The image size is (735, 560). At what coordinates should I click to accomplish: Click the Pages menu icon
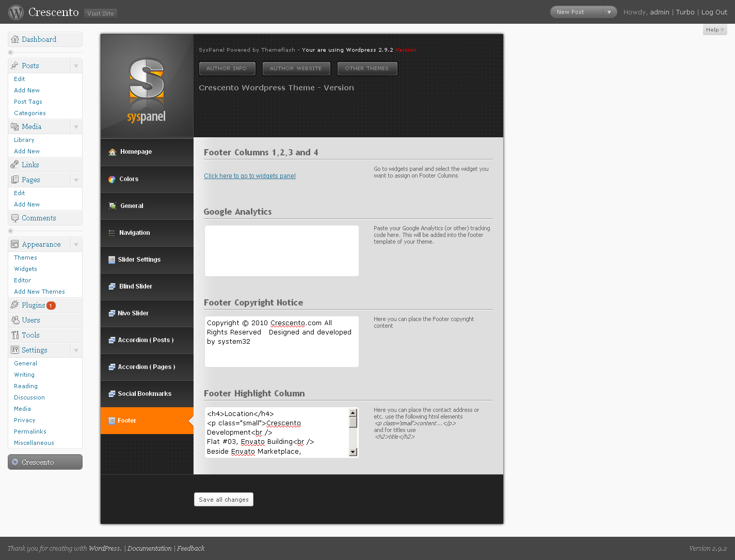pos(15,180)
